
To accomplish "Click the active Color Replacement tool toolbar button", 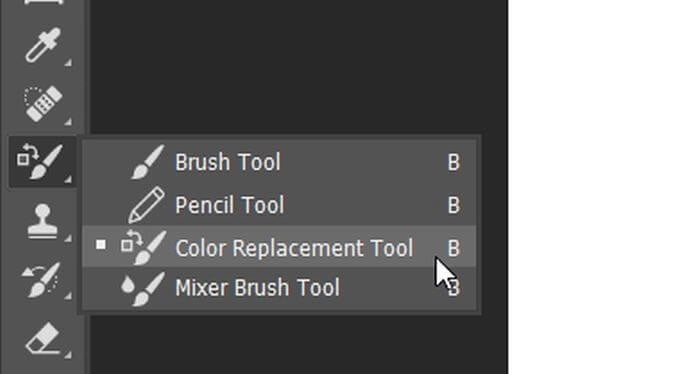I will point(42,162).
